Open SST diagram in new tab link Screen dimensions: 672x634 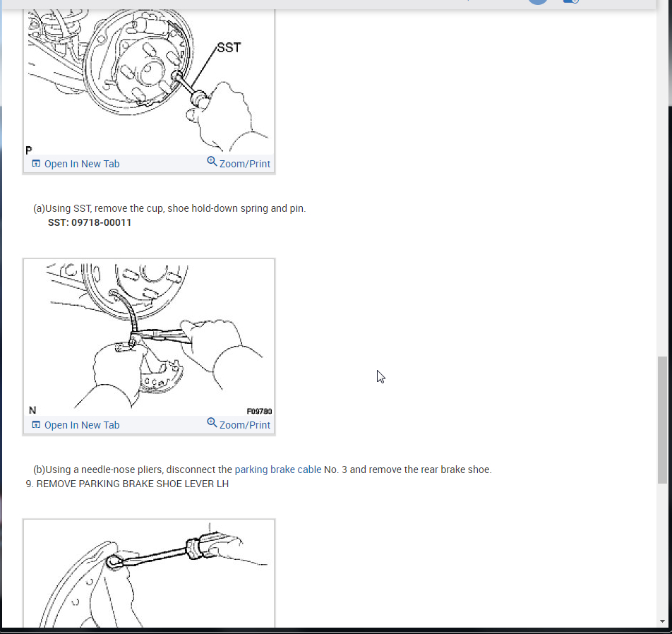76,164
